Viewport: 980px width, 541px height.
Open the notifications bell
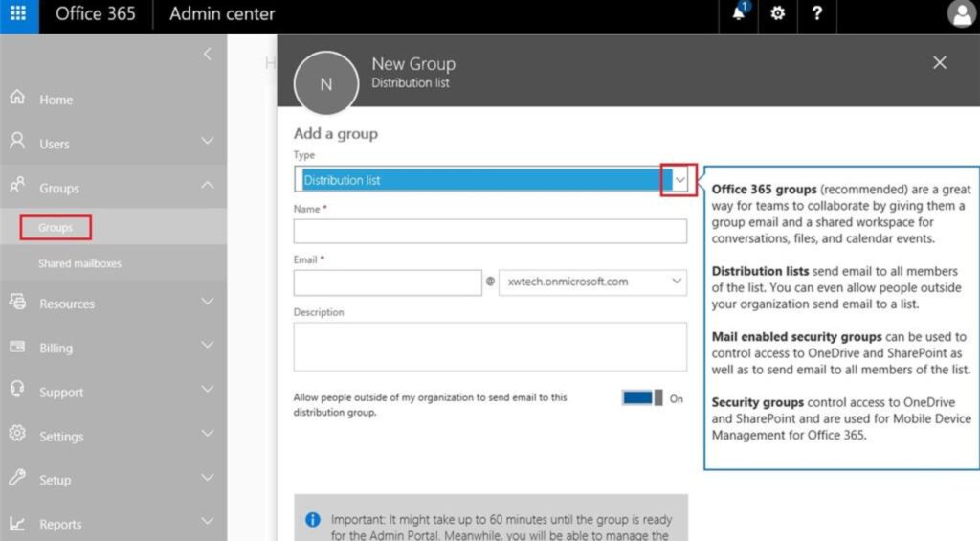click(x=739, y=13)
